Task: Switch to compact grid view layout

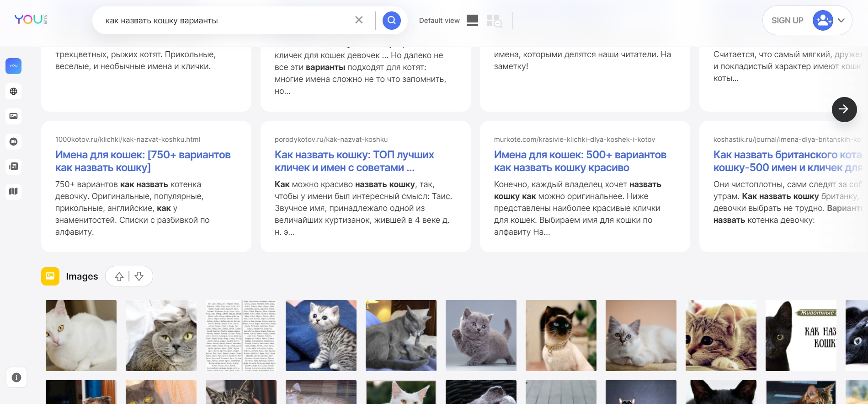Action: (x=494, y=21)
